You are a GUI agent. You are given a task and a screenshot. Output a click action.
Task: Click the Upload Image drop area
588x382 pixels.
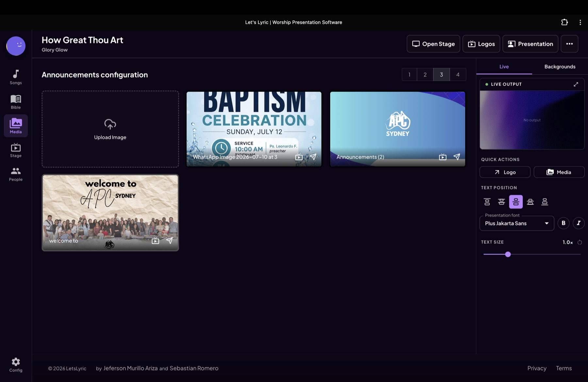pos(110,129)
